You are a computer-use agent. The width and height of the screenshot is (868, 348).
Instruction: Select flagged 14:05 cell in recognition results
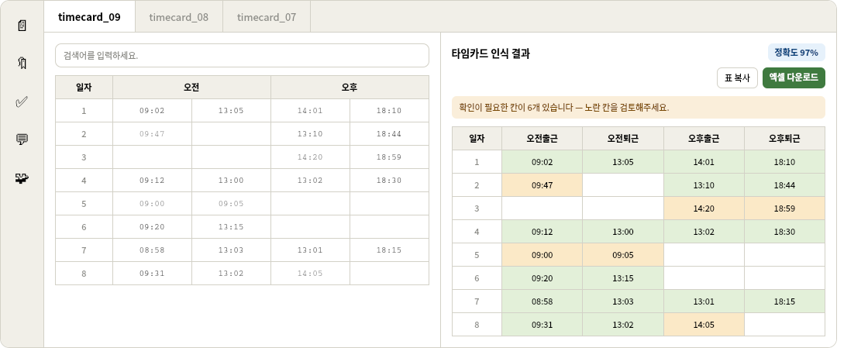pyautogui.click(x=704, y=325)
